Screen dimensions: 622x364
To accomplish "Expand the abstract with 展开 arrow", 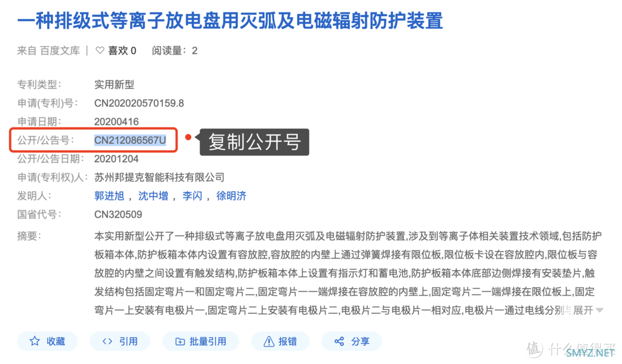I will tap(588, 310).
